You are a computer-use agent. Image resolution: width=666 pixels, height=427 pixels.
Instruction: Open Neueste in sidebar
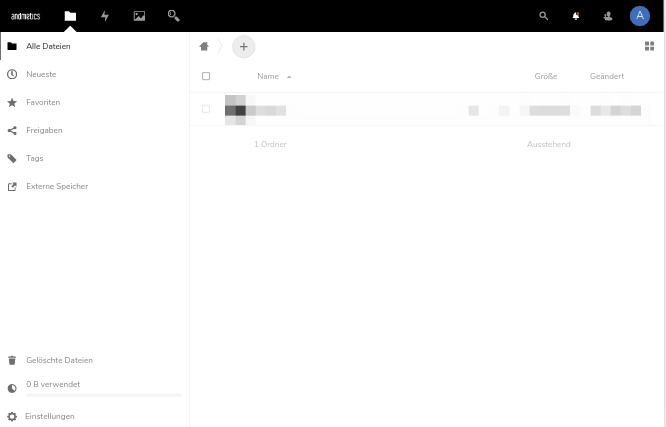click(94, 74)
